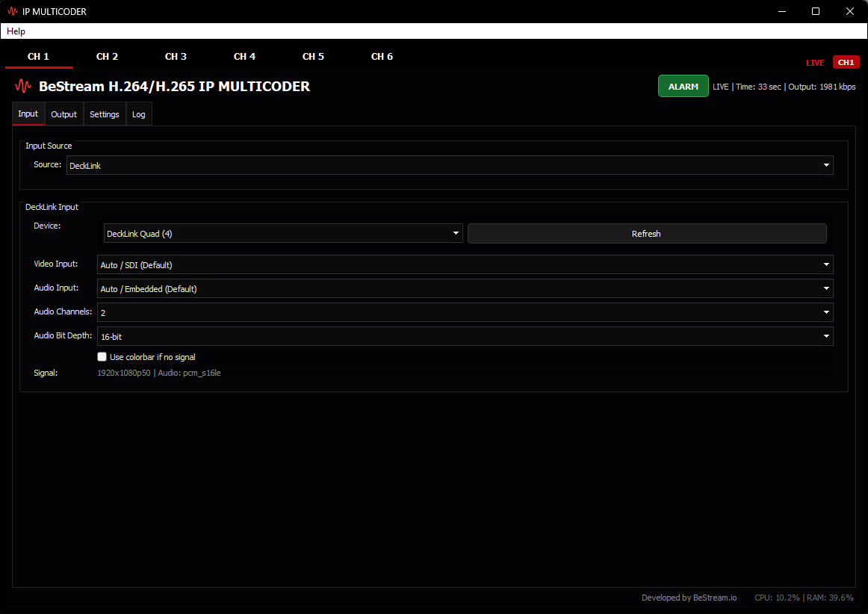Close the IP MULTICODER window

(850, 11)
